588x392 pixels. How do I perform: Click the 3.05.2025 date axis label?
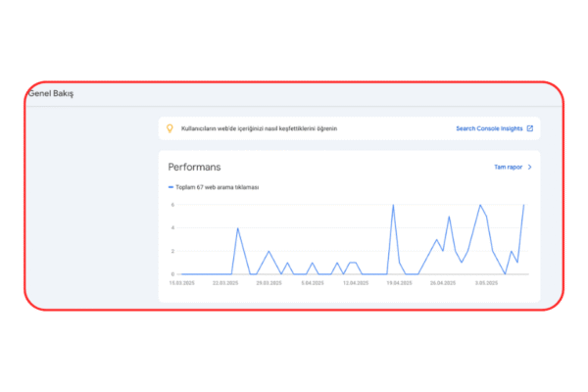click(484, 282)
